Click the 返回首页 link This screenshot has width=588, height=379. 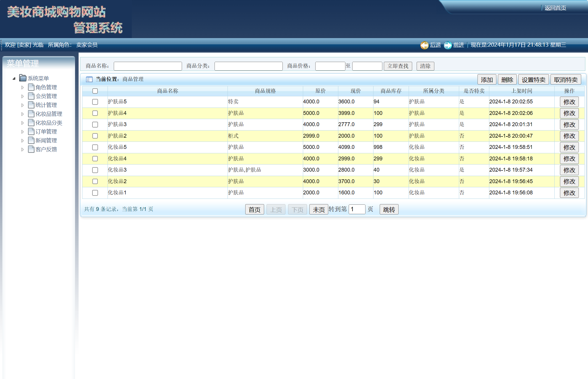(x=555, y=8)
